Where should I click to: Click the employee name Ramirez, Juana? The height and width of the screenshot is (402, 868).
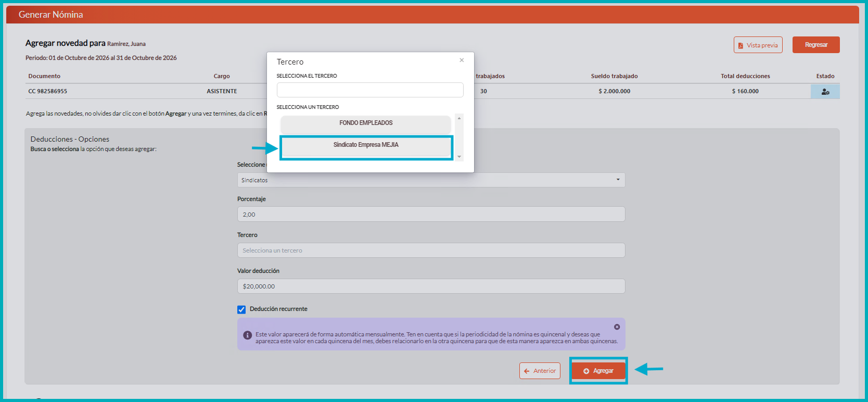[x=126, y=44]
